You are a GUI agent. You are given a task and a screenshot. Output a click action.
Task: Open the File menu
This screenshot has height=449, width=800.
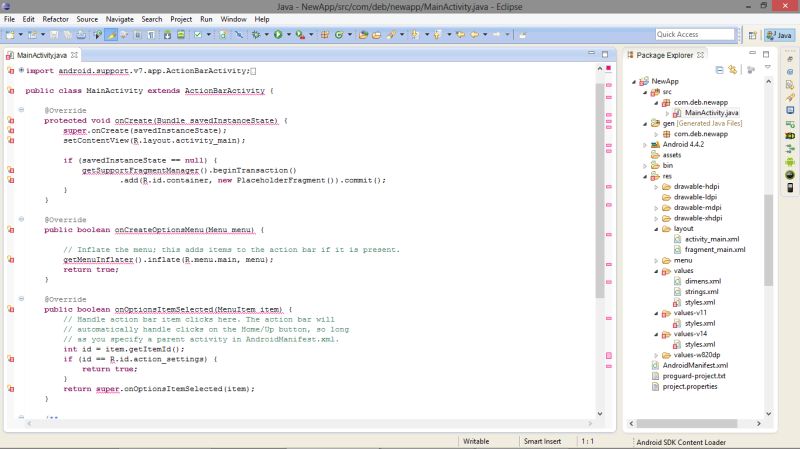9,19
